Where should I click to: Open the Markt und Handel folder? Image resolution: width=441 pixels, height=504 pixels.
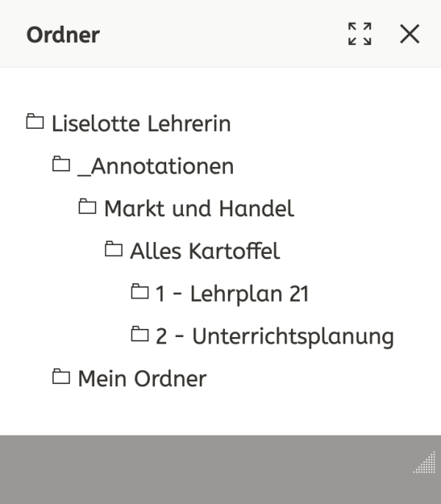[x=199, y=209]
